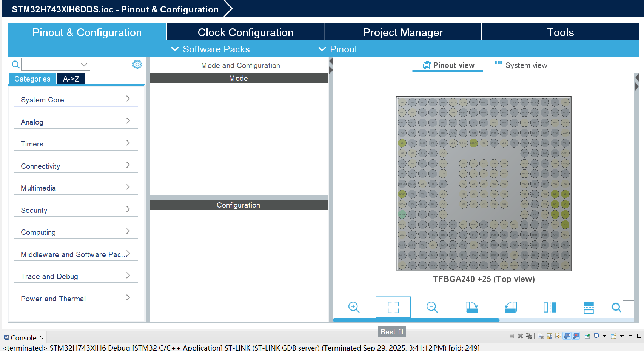Toggle show console on standard error
The height and width of the screenshot is (351, 644).
(576, 336)
